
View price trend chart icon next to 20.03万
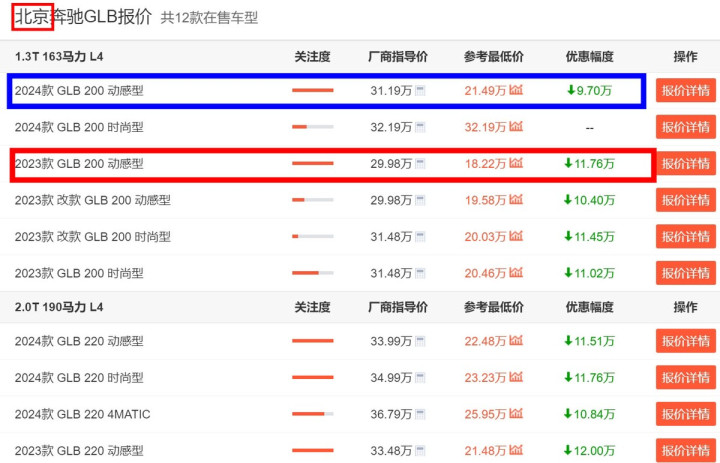516,236
